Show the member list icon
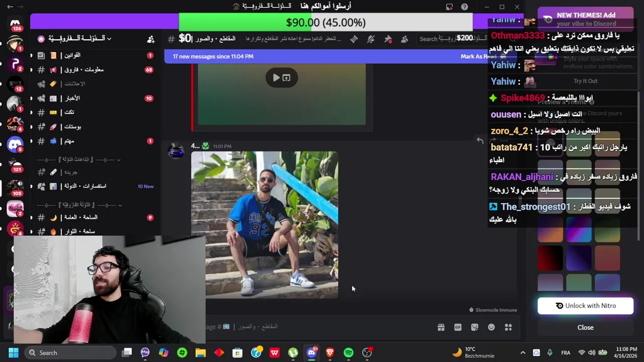Viewport: 644px width, 362px height. click(x=405, y=39)
